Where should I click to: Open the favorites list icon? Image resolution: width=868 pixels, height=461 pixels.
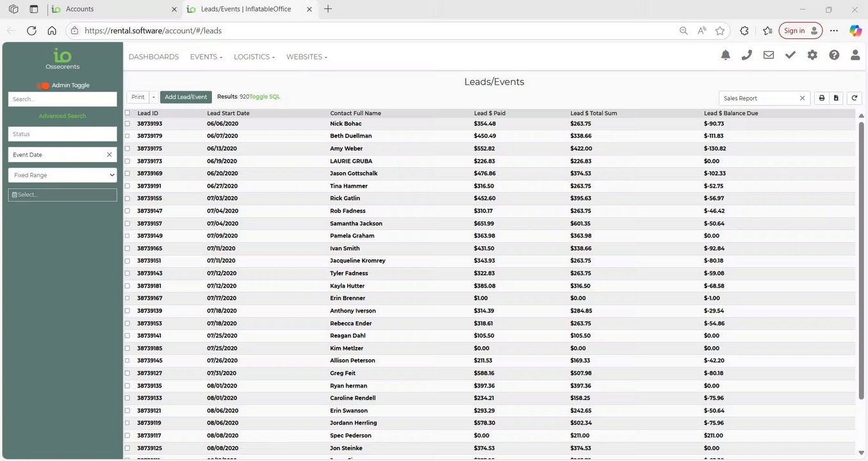click(768, 30)
